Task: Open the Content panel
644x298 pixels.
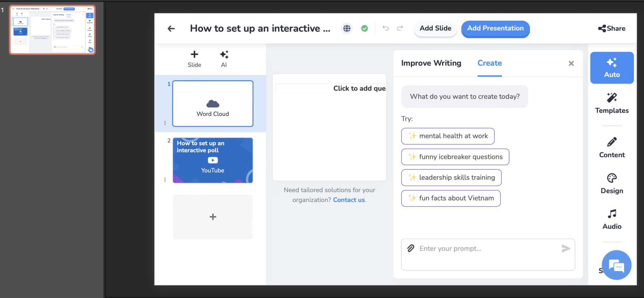Action: [611, 147]
